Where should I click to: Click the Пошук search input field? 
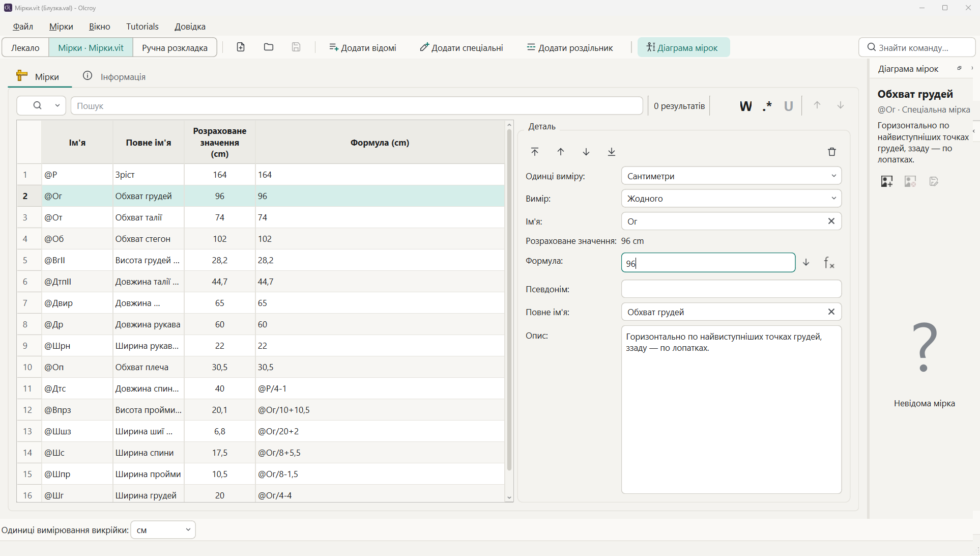click(x=357, y=105)
